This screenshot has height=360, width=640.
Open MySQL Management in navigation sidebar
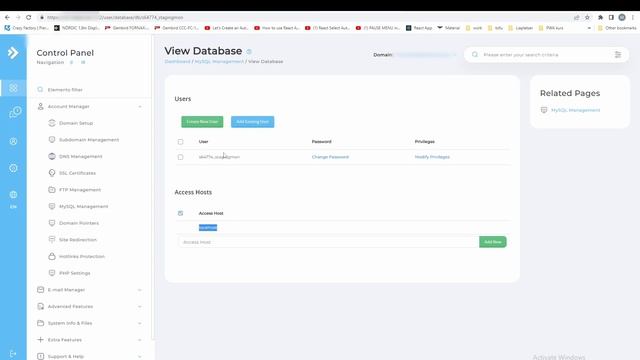(x=84, y=207)
